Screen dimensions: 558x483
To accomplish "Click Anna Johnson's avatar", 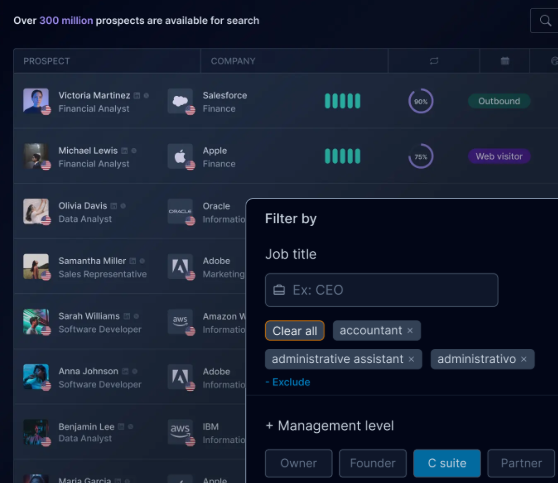I will pyautogui.click(x=36, y=377).
